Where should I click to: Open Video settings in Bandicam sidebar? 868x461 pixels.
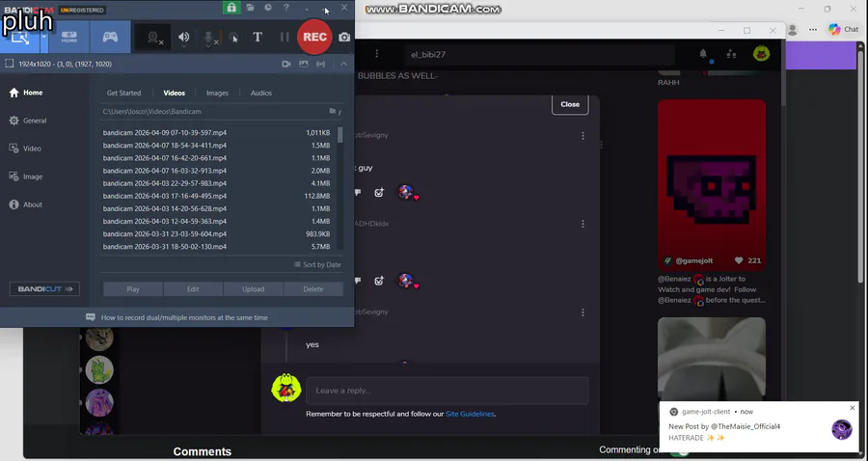click(25, 149)
